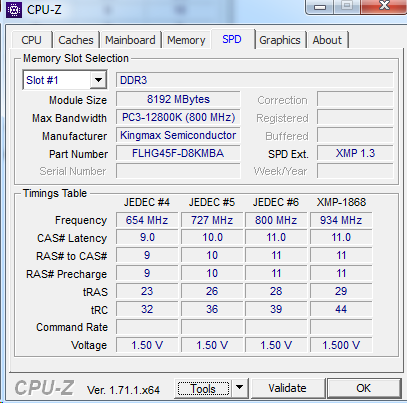
Task: Click the PC3-12800K (800 MHz) bandwidth field
Action: click(x=178, y=117)
